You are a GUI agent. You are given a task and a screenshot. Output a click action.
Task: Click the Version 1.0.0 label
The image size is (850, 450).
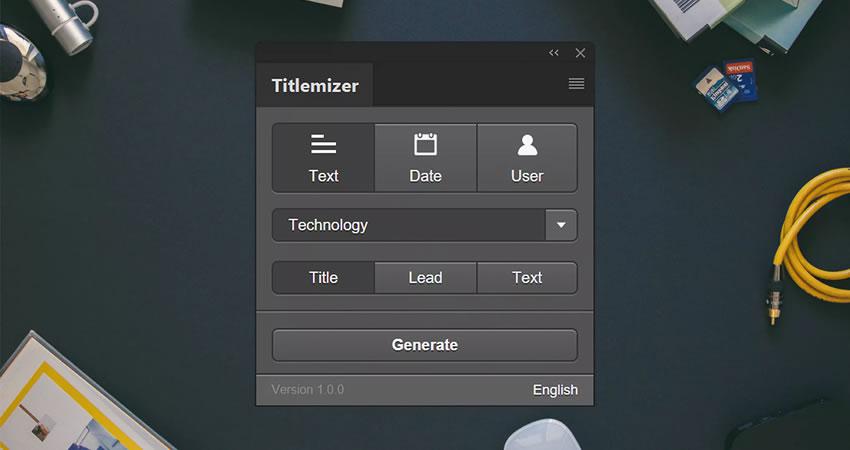pos(307,390)
